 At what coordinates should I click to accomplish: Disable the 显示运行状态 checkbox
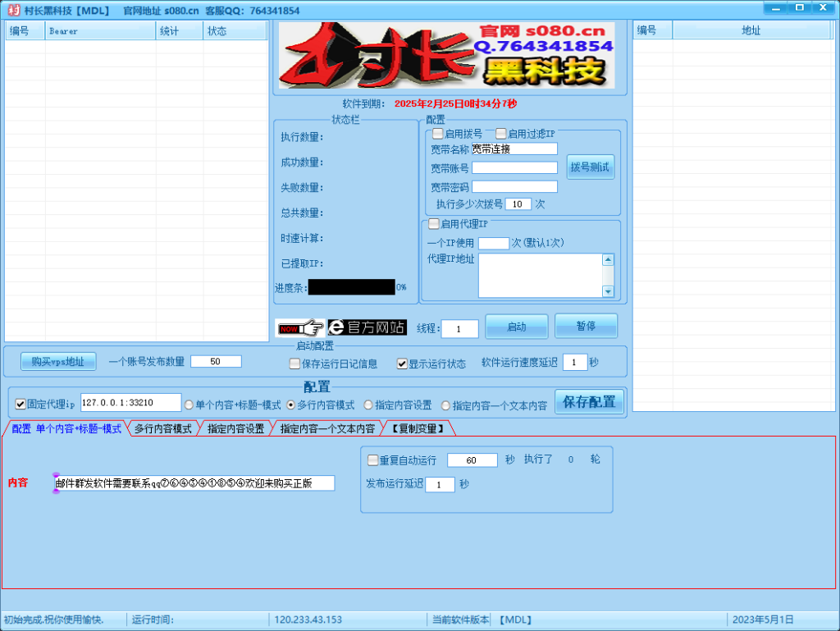pyautogui.click(x=402, y=364)
